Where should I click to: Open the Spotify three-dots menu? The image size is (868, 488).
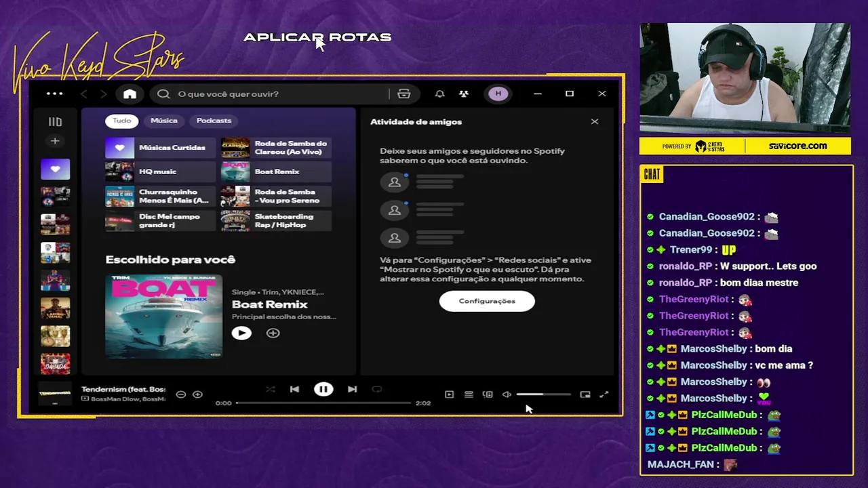pyautogui.click(x=54, y=94)
